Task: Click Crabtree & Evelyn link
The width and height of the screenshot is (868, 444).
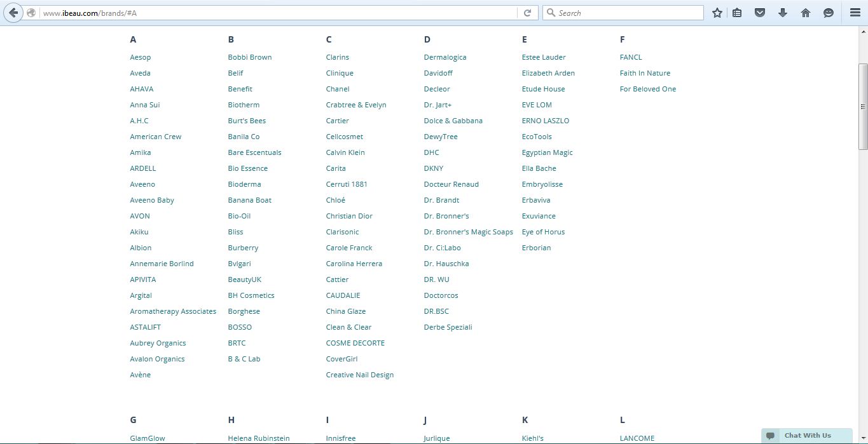Action: 356,105
